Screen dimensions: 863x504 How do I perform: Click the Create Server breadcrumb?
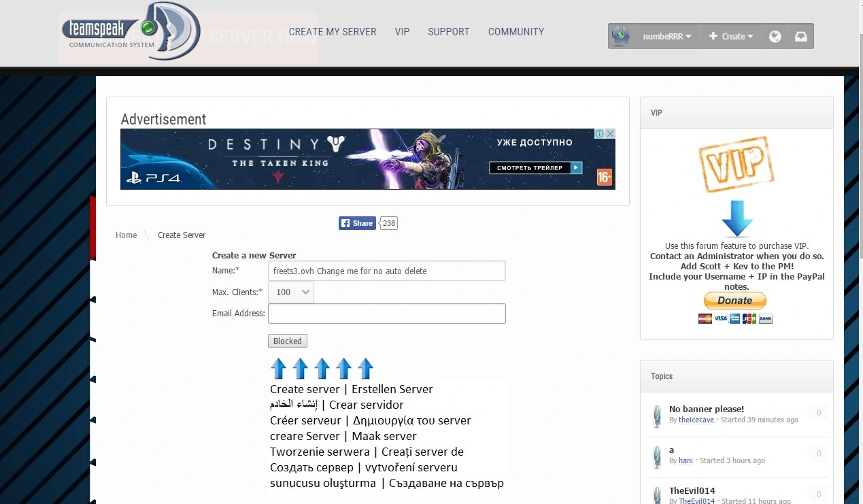point(182,235)
